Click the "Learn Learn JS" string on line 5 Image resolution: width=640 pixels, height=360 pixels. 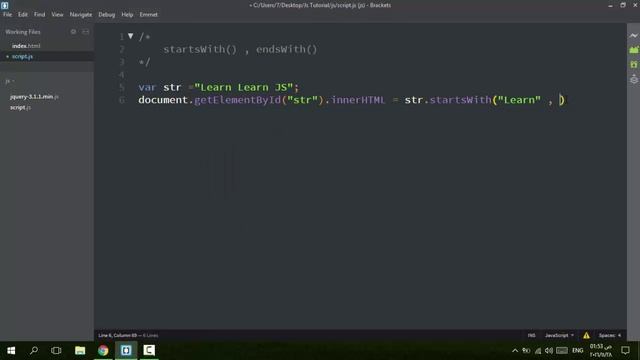pos(244,87)
